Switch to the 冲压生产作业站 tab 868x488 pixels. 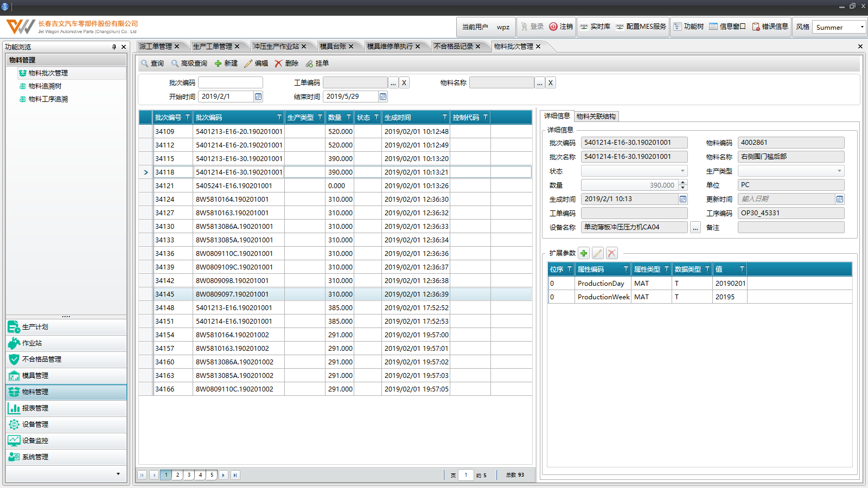[276, 47]
